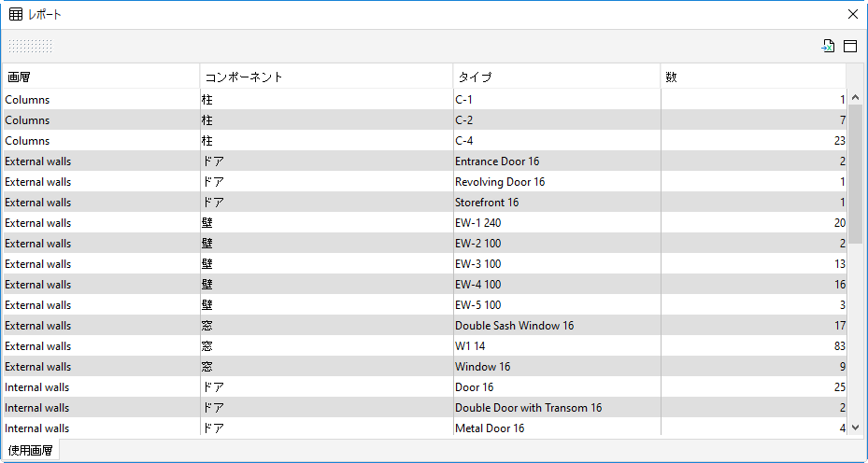Click the scrollbar down arrow
Viewport: 868px width, 463px height.
pos(855,427)
